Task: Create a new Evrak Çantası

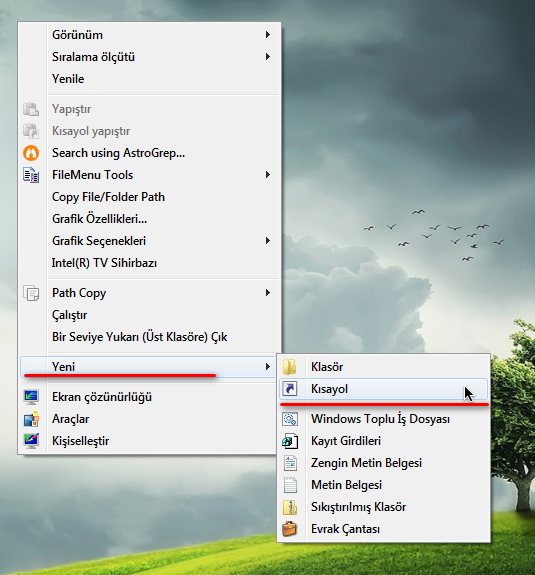Action: coord(384,529)
